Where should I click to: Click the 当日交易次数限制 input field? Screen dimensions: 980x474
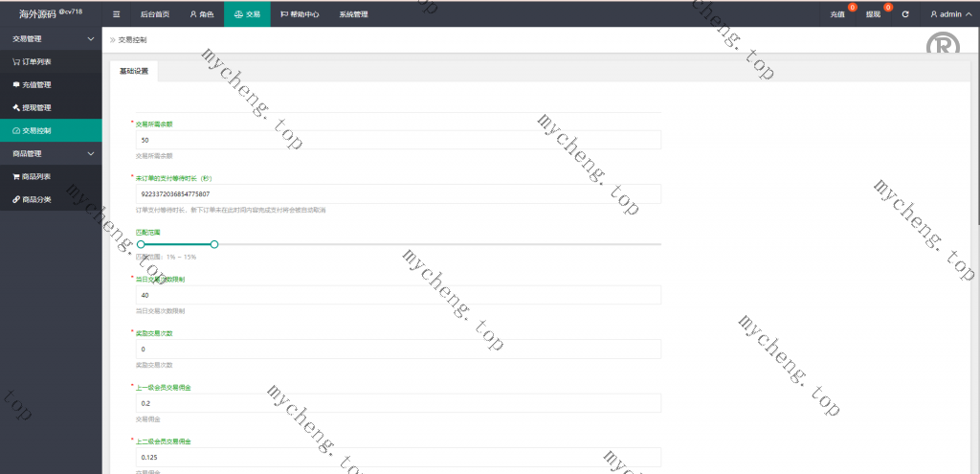click(399, 295)
